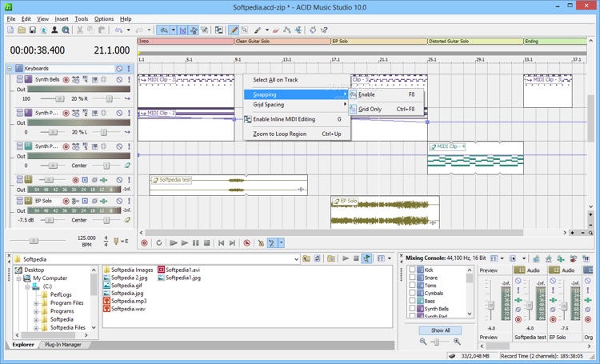Click the Cut scissors icon

80,30
